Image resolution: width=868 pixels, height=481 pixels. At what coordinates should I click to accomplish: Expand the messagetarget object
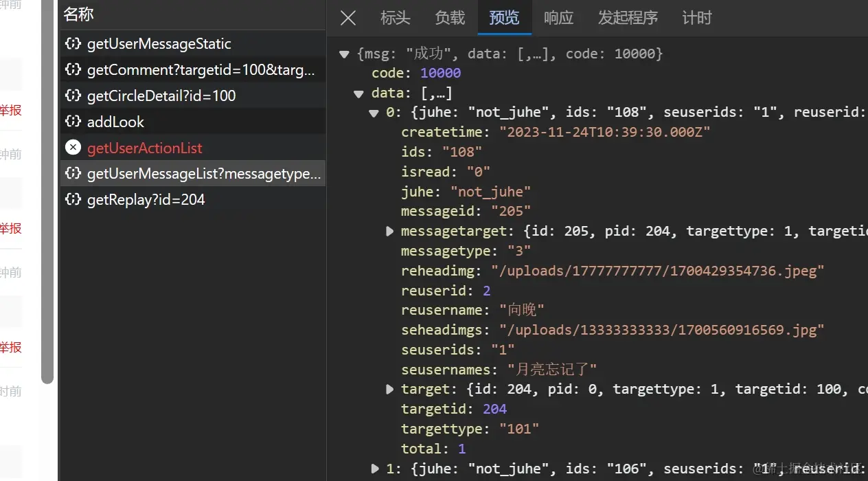[389, 232]
